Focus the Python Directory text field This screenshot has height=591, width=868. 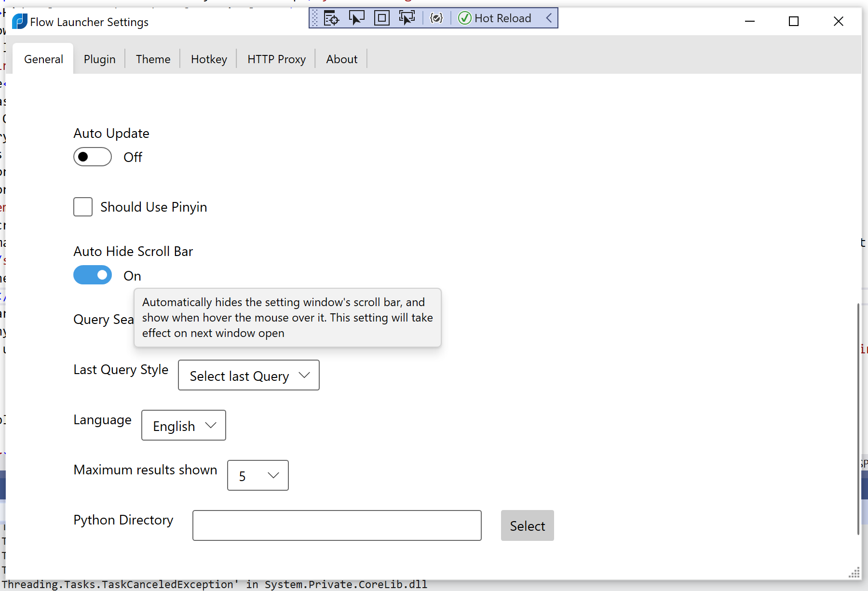[337, 525]
